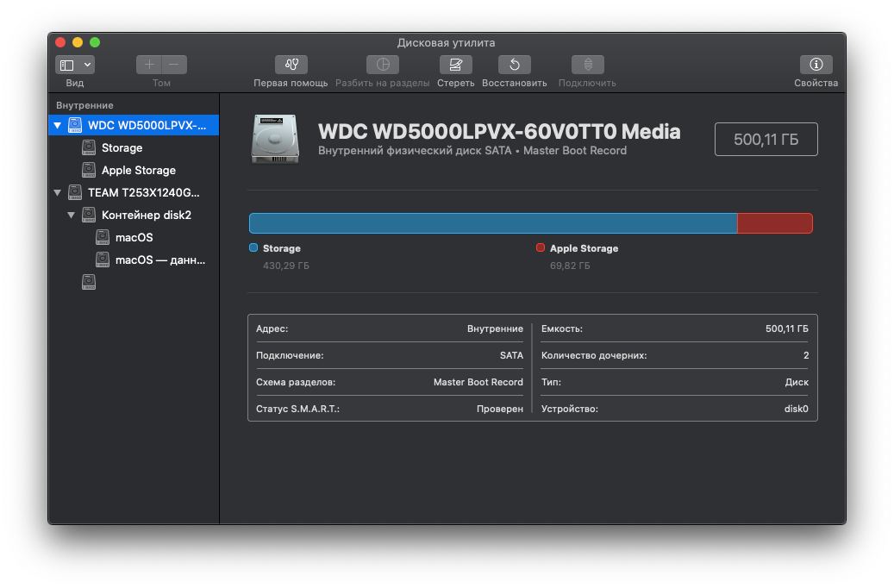The width and height of the screenshot is (894, 588).
Task: Select TEAM T253X1240G disk in sidebar
Action: coord(134,193)
